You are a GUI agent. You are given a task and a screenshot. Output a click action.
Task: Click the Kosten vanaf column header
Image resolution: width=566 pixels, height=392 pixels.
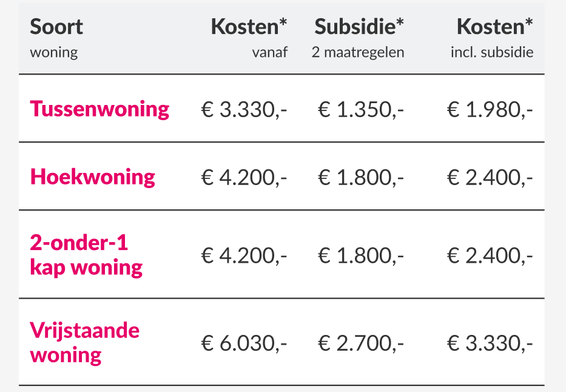pos(249,38)
